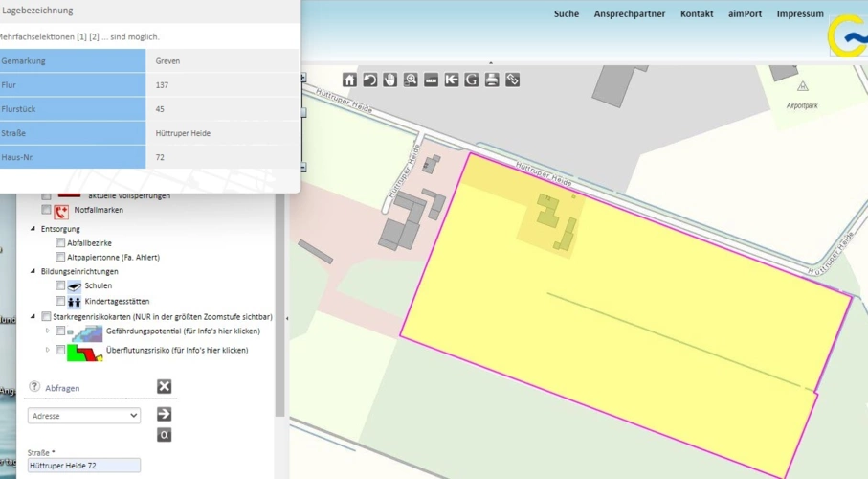
Task: Click the Straße input field
Action: 84,466
